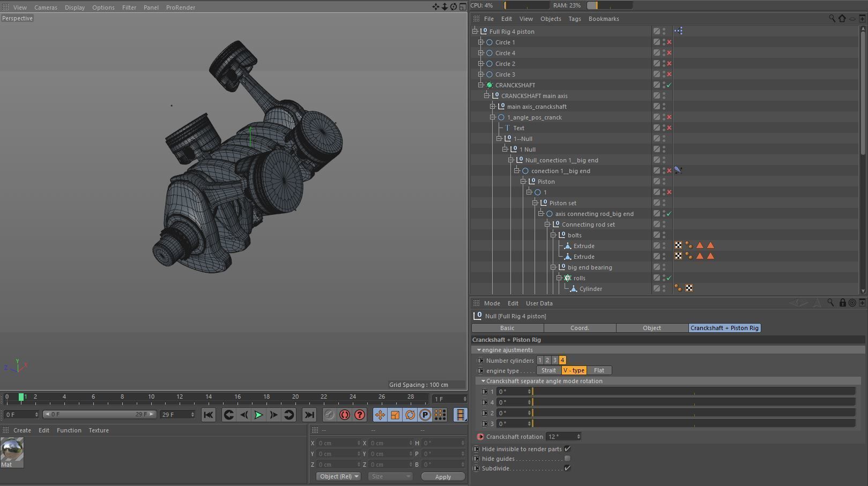Toggle the red X enable mark on Circle 1
The image size is (868, 486).
(669, 42)
